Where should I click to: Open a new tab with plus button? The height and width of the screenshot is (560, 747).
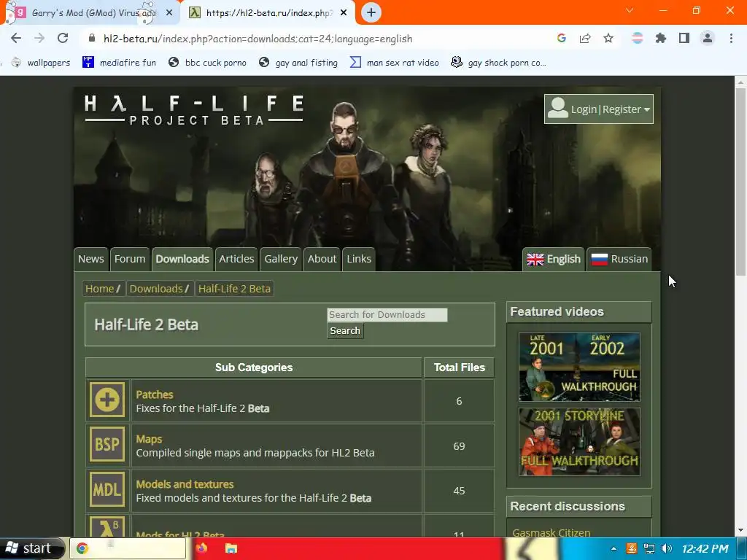tap(371, 12)
